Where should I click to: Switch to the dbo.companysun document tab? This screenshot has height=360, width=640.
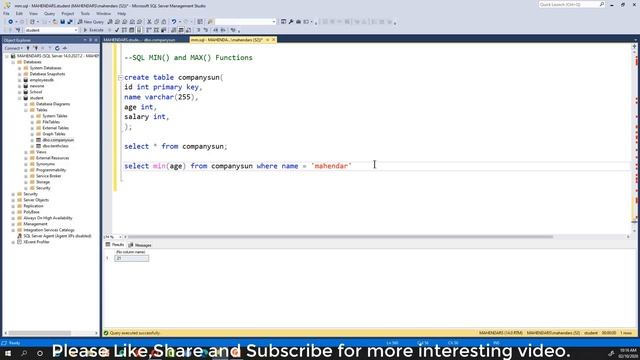pos(140,40)
